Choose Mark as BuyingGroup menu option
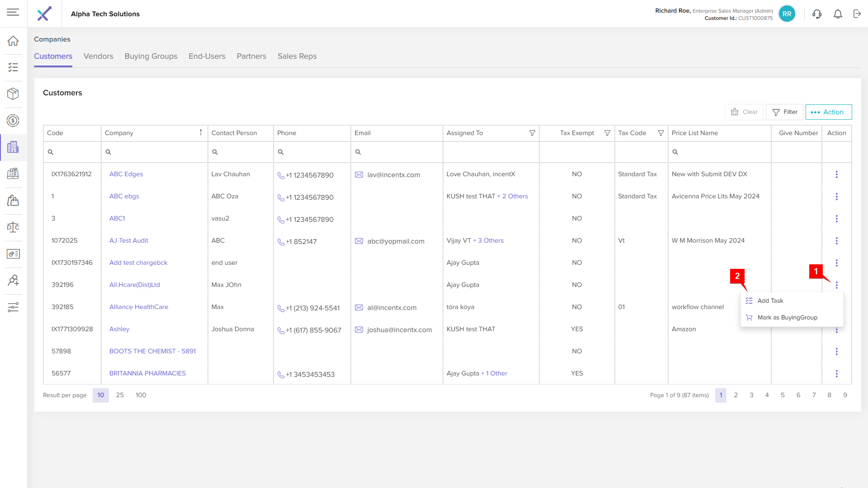This screenshot has height=488, width=868. pos(787,318)
